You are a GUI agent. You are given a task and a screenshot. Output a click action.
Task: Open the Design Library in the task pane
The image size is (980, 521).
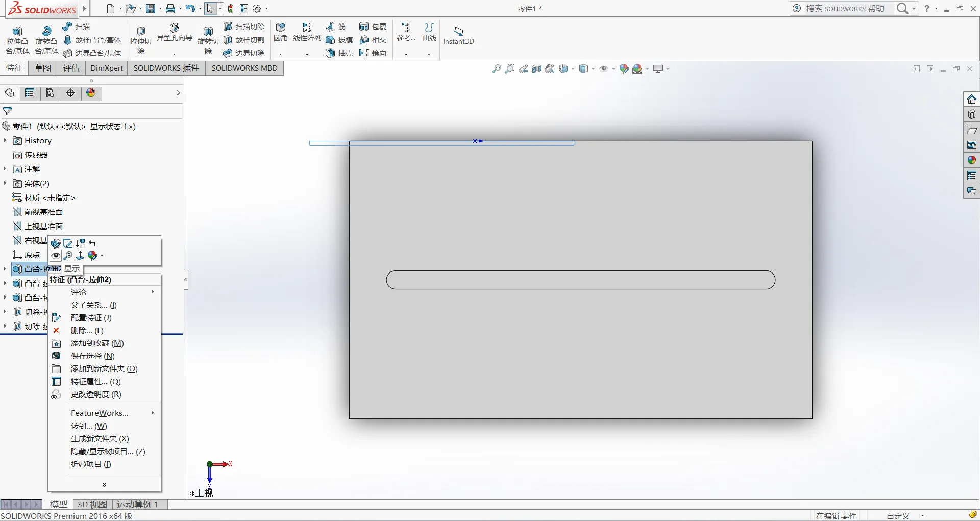click(x=972, y=114)
